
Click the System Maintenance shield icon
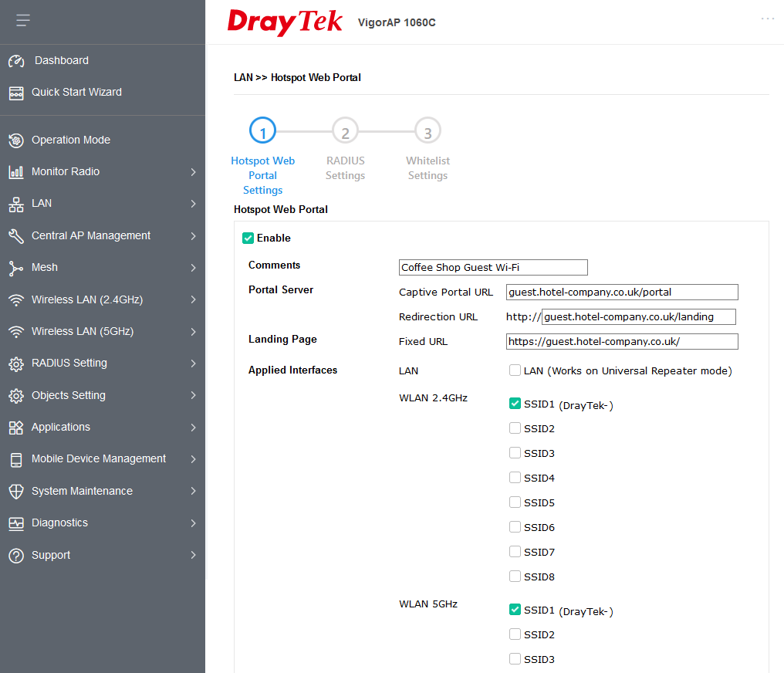pos(16,492)
